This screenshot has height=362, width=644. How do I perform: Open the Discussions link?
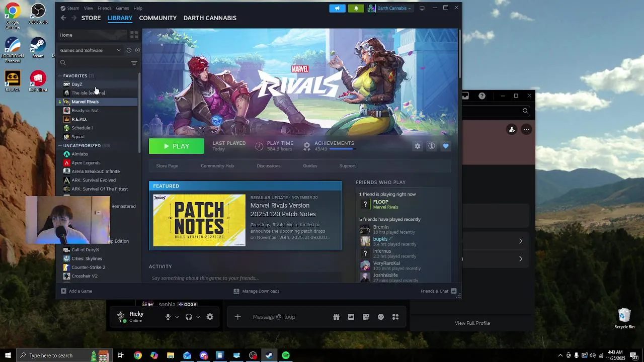(x=269, y=166)
